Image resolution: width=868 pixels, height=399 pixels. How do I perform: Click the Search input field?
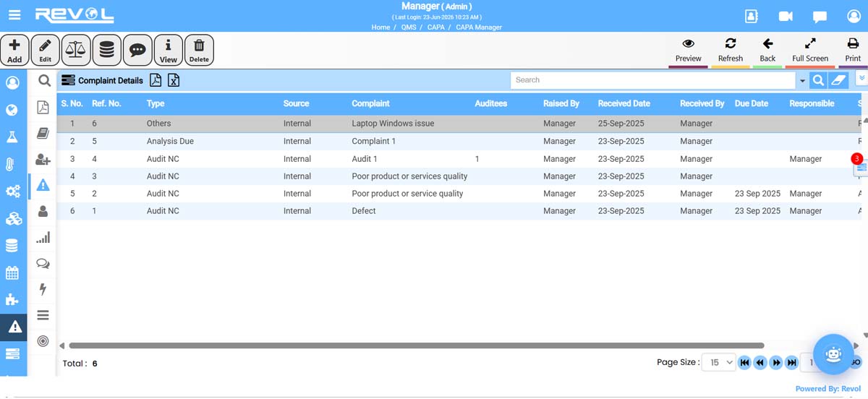[653, 80]
